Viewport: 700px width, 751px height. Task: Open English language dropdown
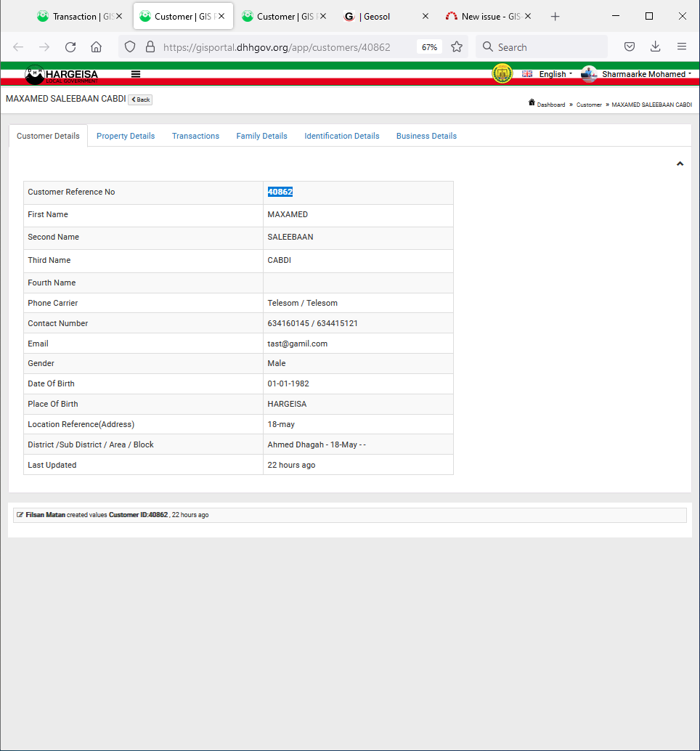coord(548,74)
